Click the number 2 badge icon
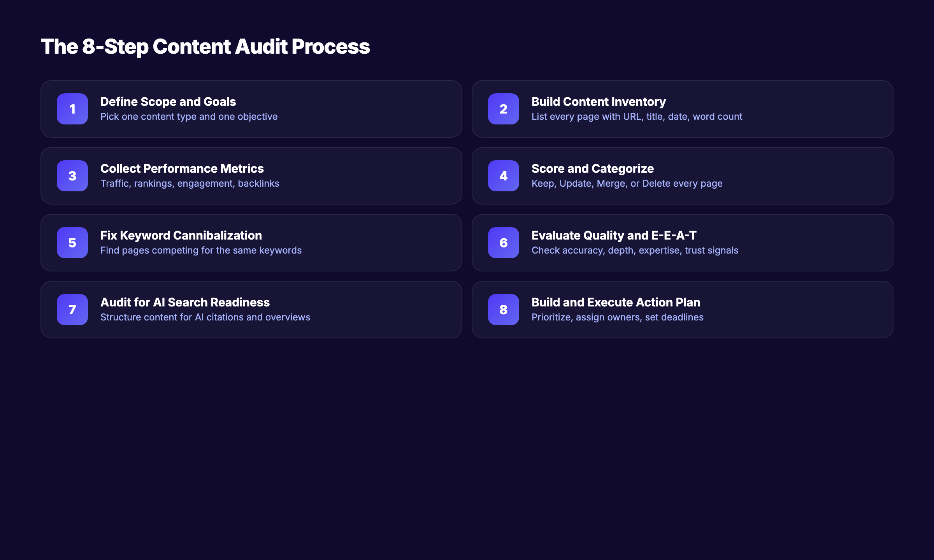Screen dimensions: 934x560 click(x=504, y=109)
